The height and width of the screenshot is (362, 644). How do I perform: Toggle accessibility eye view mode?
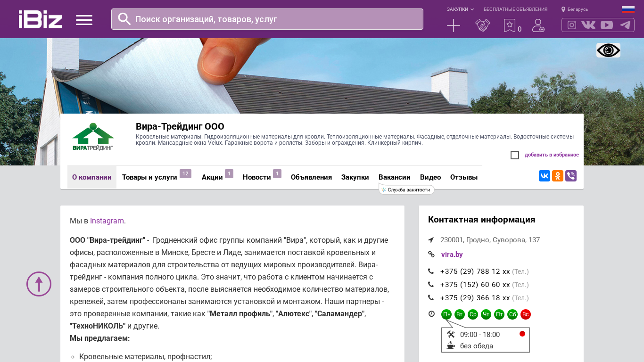(x=608, y=50)
